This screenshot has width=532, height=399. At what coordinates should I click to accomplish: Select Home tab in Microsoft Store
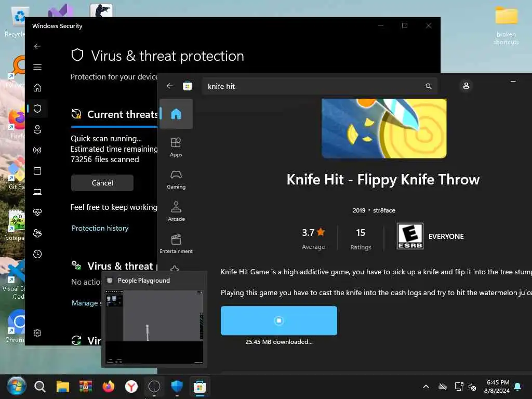pyautogui.click(x=176, y=114)
